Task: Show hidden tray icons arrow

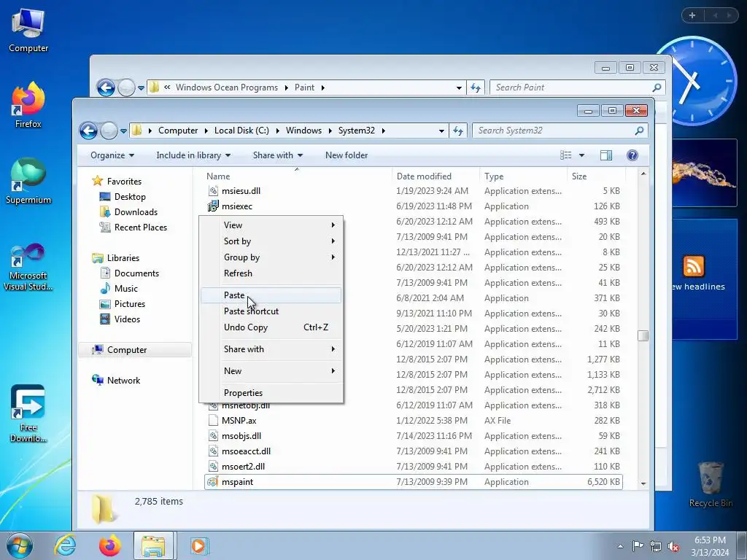Action: click(620, 546)
